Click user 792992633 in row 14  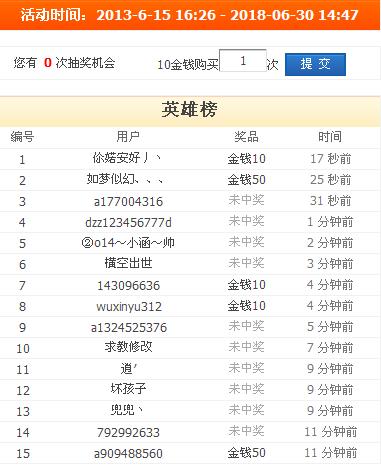[128, 432]
